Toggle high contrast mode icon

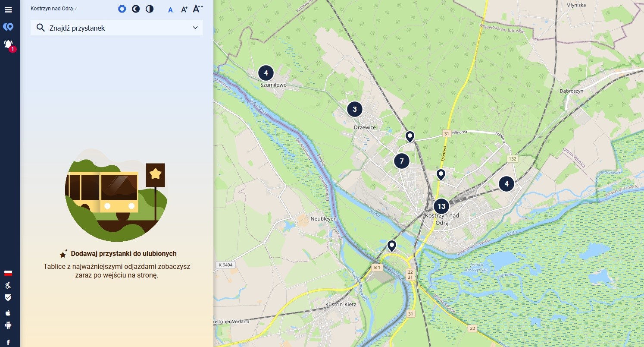(150, 9)
